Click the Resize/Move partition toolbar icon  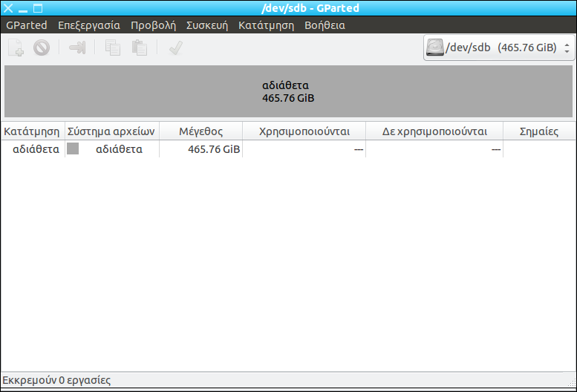pos(77,48)
